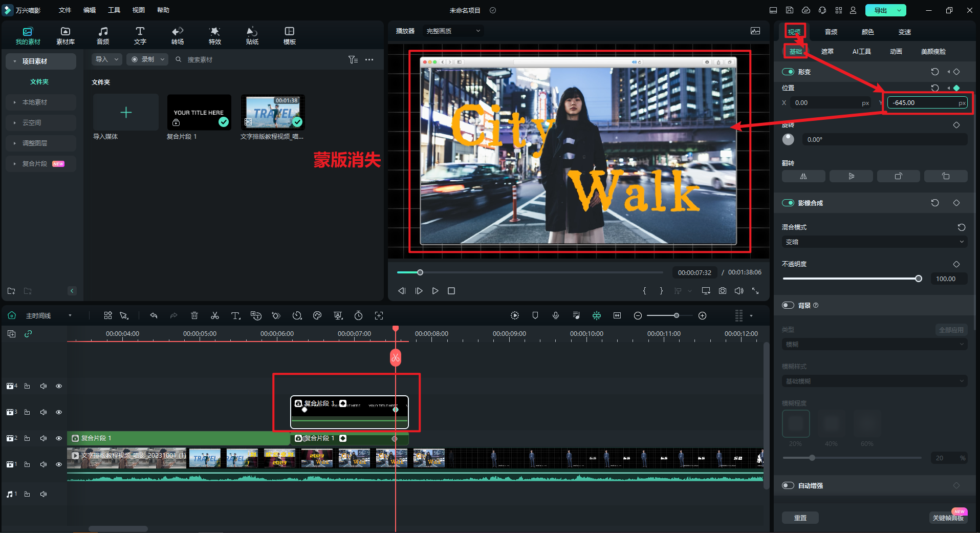Screen dimensions: 980x533
Task: Click the 不透明度 opacity slider handle
Action: pyautogui.click(x=919, y=279)
